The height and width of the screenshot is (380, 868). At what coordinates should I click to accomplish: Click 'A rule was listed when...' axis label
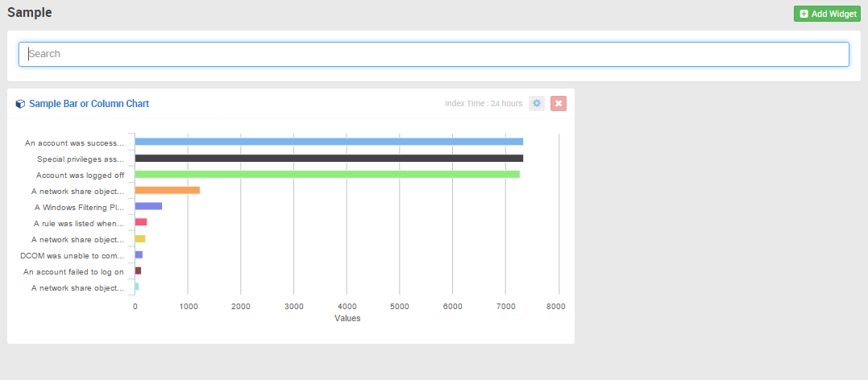click(79, 224)
